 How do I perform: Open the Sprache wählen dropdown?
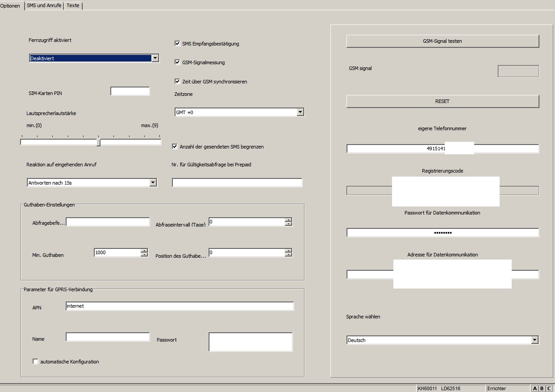[534, 340]
